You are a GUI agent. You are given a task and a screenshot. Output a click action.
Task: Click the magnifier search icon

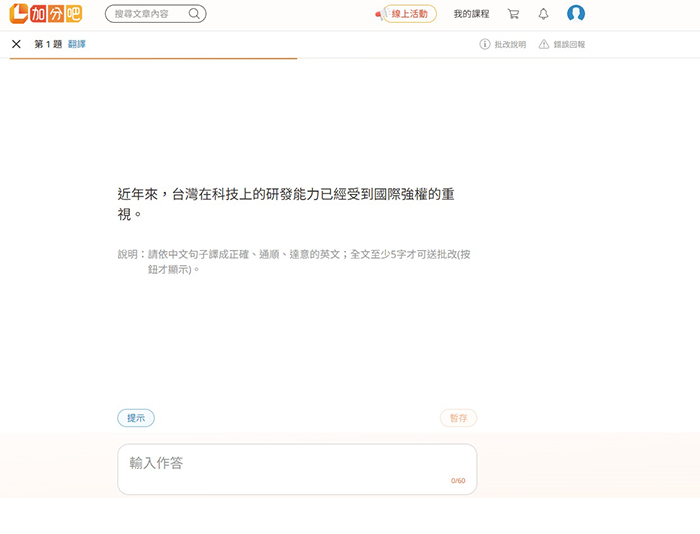coord(194,14)
